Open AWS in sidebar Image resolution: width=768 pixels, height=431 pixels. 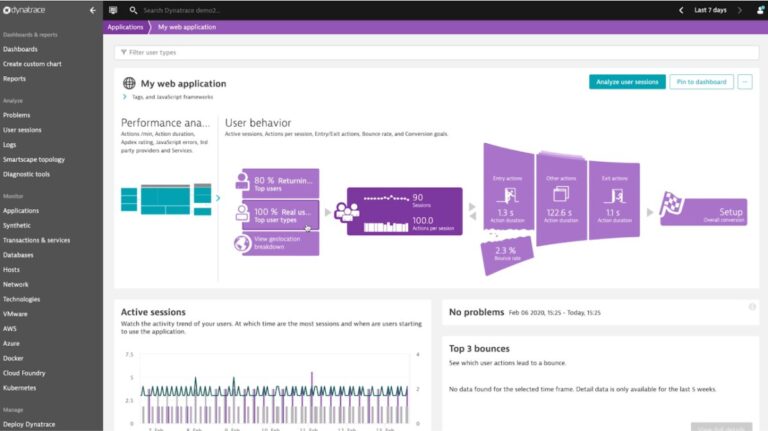[10, 328]
